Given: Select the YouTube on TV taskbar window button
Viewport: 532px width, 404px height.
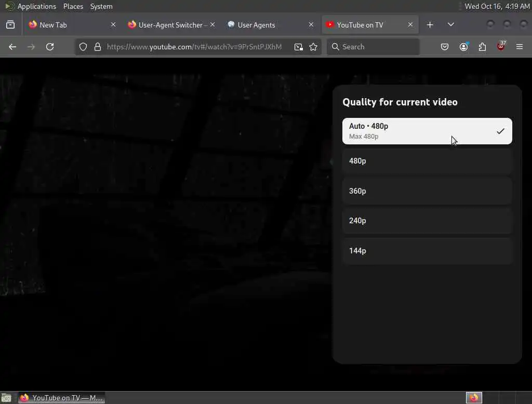Looking at the screenshot, I should pos(61,398).
